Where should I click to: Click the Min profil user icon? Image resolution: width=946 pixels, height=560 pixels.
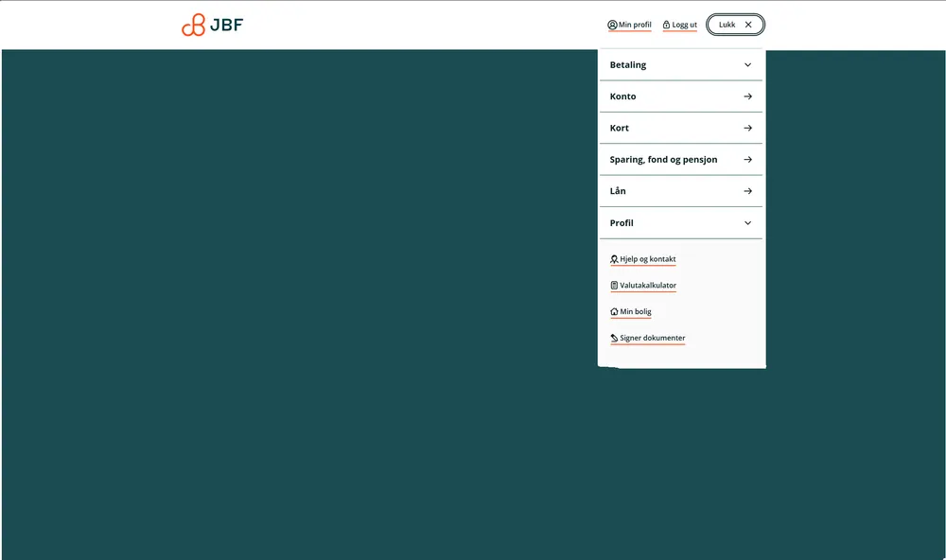click(x=612, y=25)
